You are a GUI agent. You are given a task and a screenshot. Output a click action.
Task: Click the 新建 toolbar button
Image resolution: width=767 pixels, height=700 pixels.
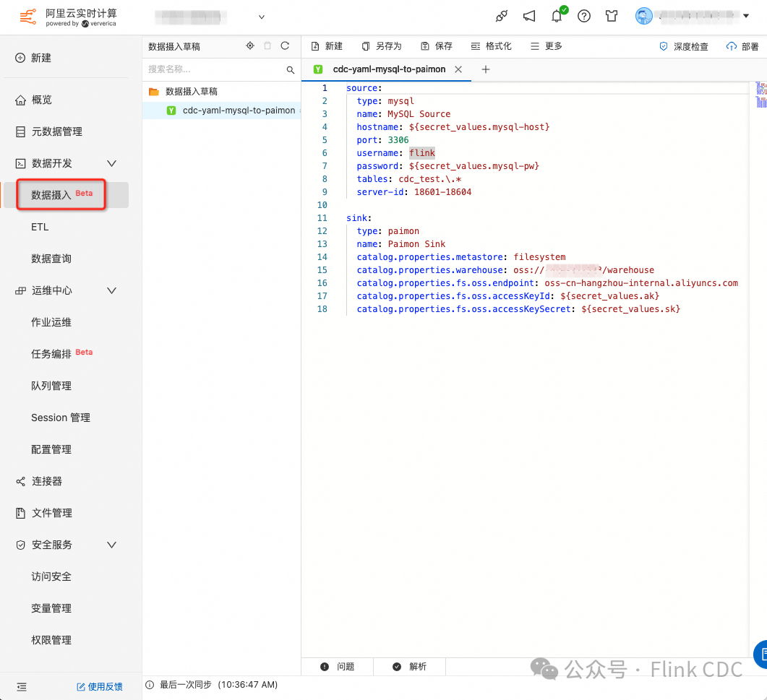(327, 46)
